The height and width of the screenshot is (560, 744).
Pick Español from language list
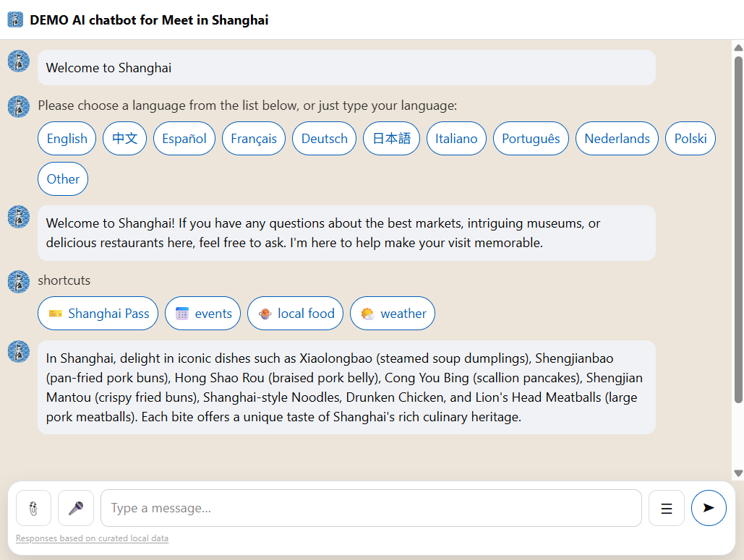click(x=184, y=139)
